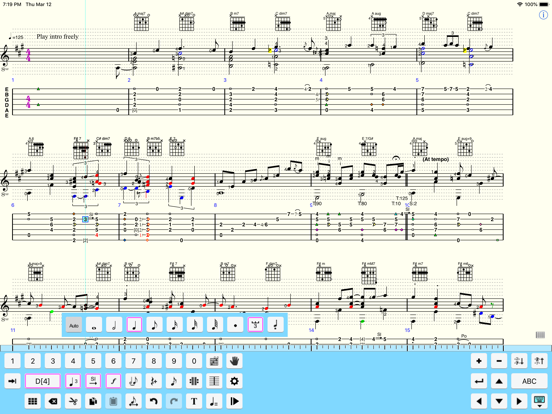The width and height of the screenshot is (552, 414).
Task: Toggle the slide effect button
Action: [x=93, y=381]
